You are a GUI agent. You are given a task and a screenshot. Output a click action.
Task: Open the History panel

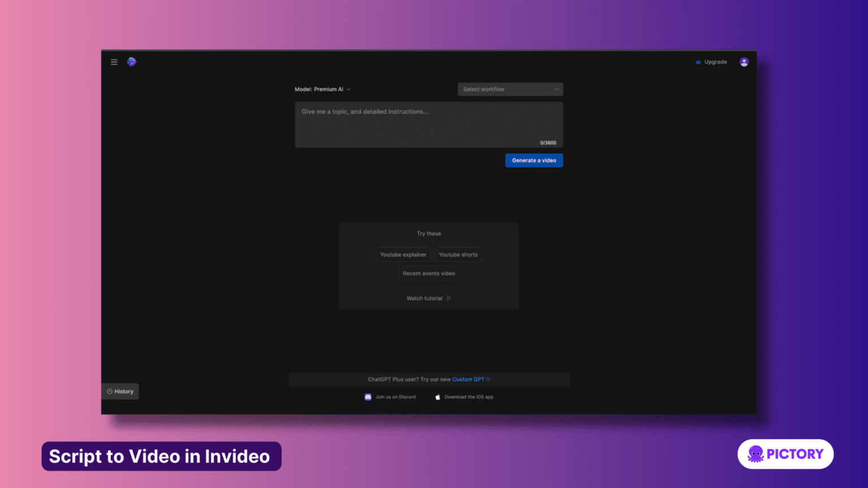click(121, 391)
